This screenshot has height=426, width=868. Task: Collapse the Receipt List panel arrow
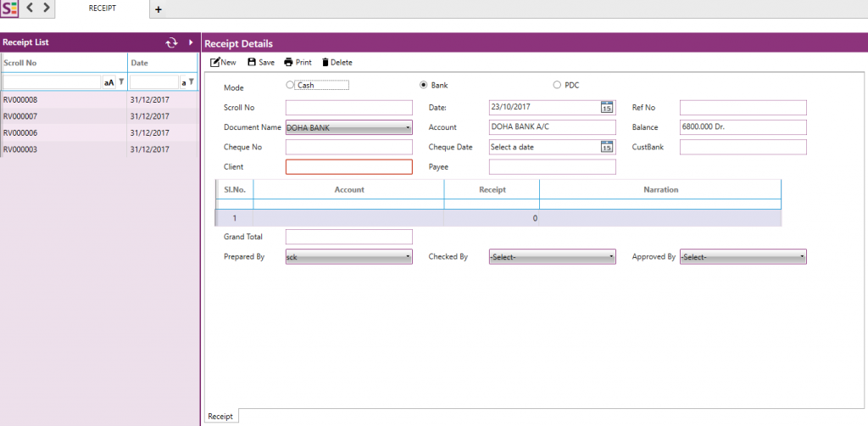click(x=191, y=42)
